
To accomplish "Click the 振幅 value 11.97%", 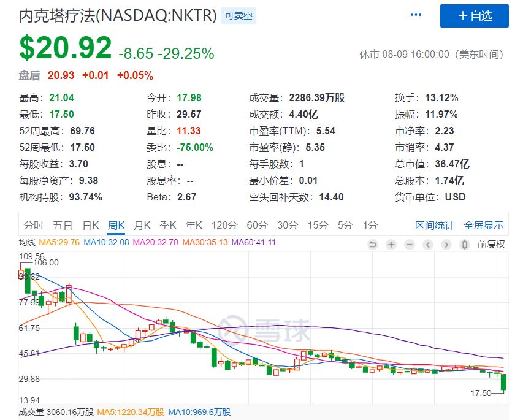I will (441, 115).
